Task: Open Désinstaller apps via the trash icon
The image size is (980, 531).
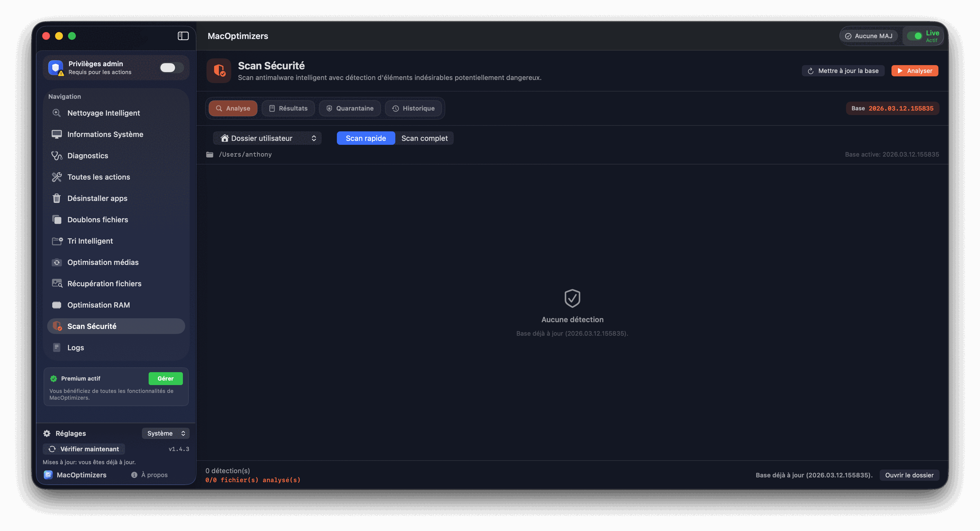Action: [x=57, y=198]
